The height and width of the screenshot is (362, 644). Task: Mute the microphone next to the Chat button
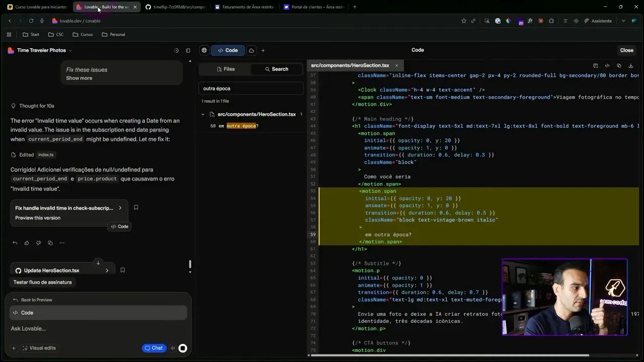click(x=173, y=348)
